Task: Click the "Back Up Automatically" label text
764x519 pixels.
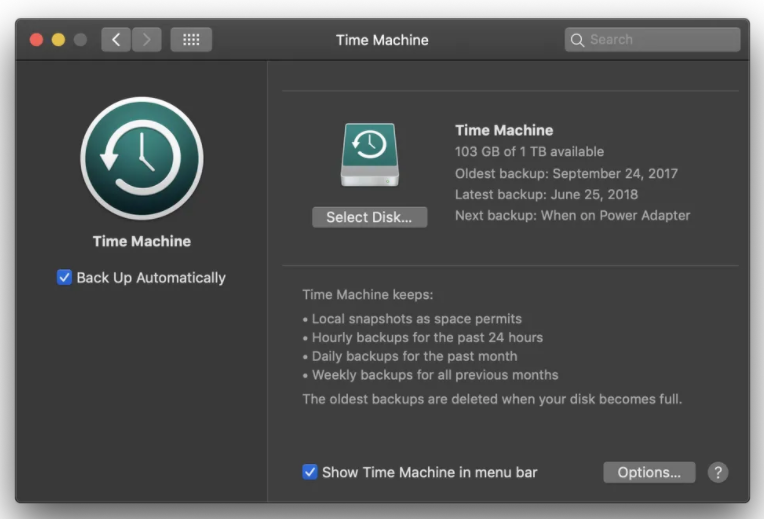Action: (x=151, y=278)
